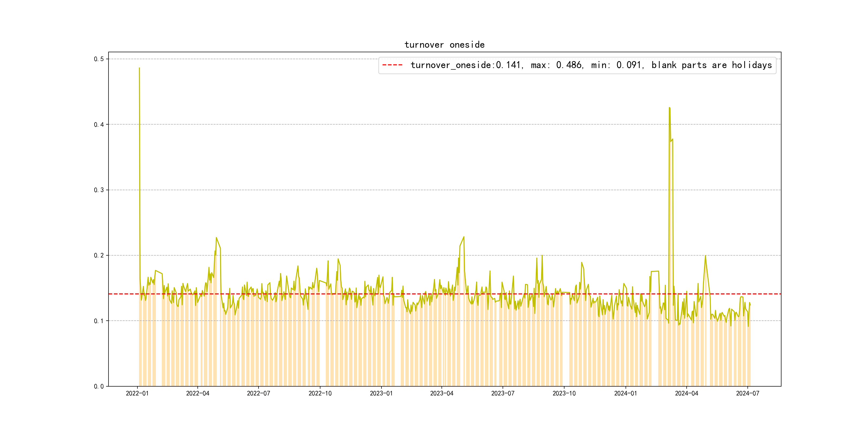Select the 0.3 y-axis tick label
This screenshot has height=434, width=868.
tap(99, 190)
